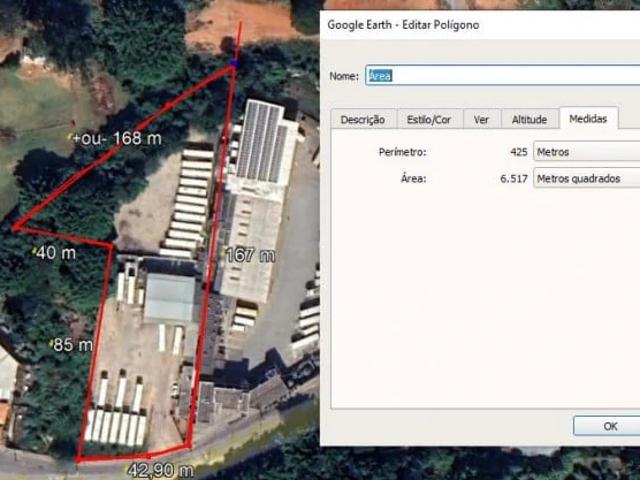The width and height of the screenshot is (640, 480).
Task: Open the Perímetro units dropdown showing Metros
Action: (587, 152)
